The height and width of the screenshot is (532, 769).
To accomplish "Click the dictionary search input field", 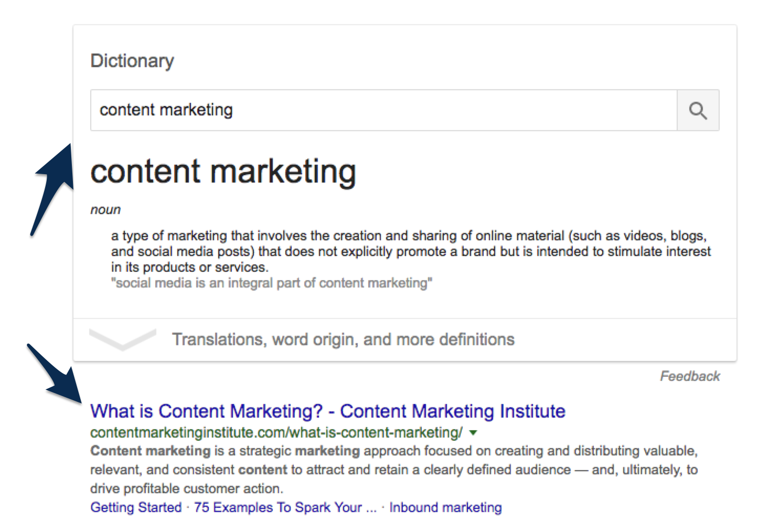I will click(383, 110).
